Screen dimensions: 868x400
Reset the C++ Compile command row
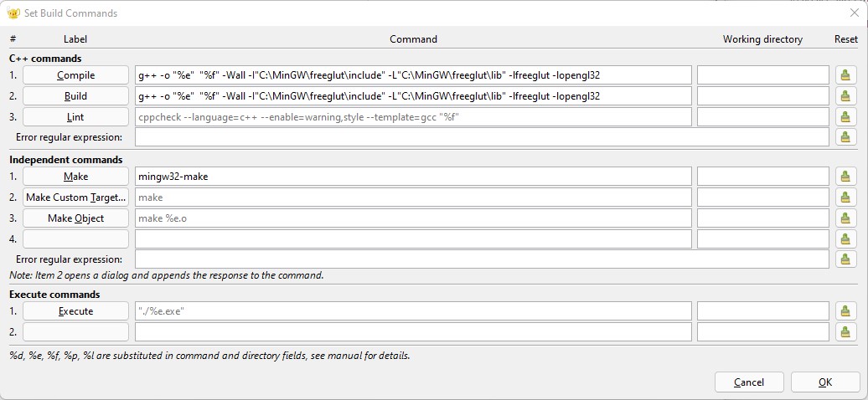coord(845,75)
